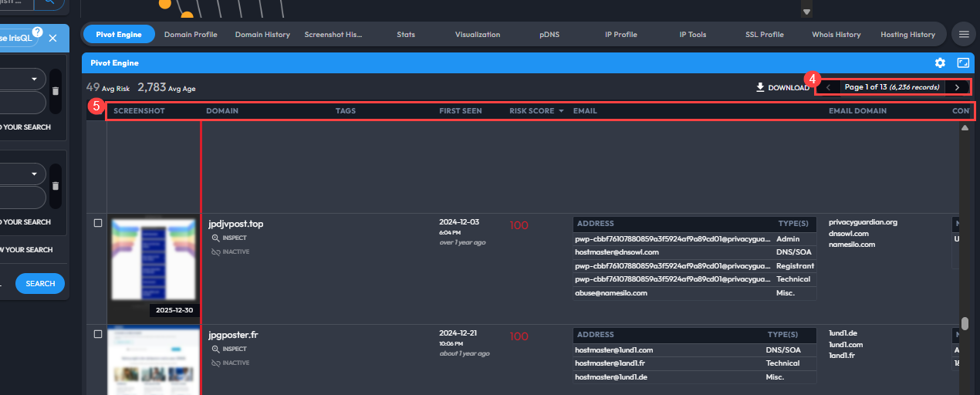Open the Whois History tab
This screenshot has height=395, width=980.
[x=836, y=35]
